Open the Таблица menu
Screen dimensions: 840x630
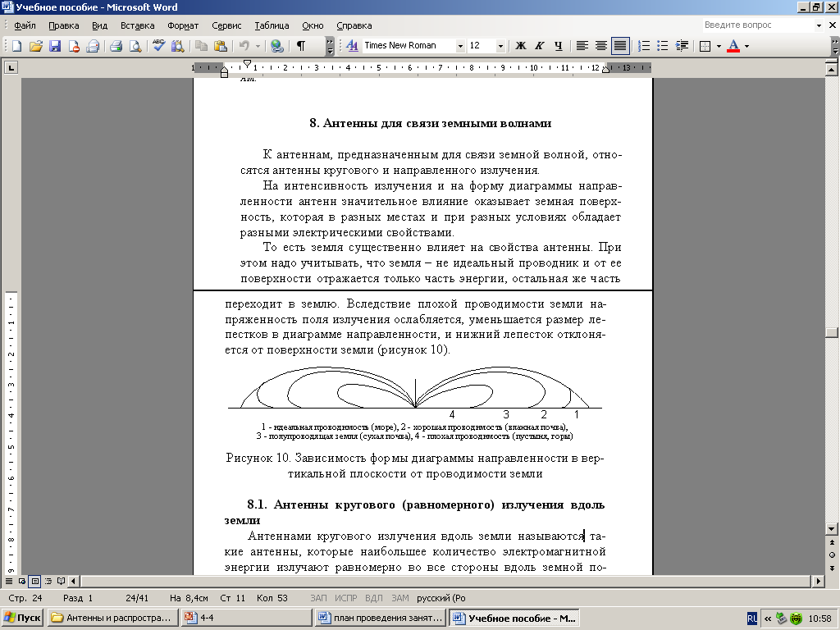[x=272, y=25]
